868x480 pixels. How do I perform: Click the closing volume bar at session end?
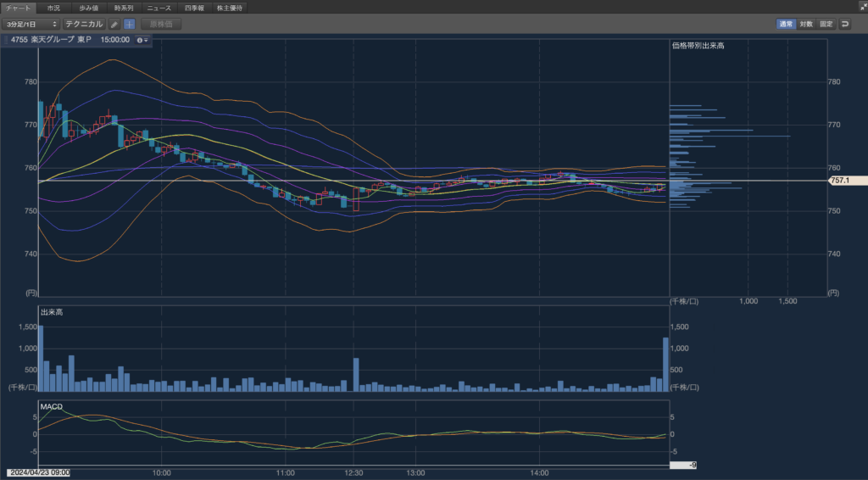pos(666,365)
